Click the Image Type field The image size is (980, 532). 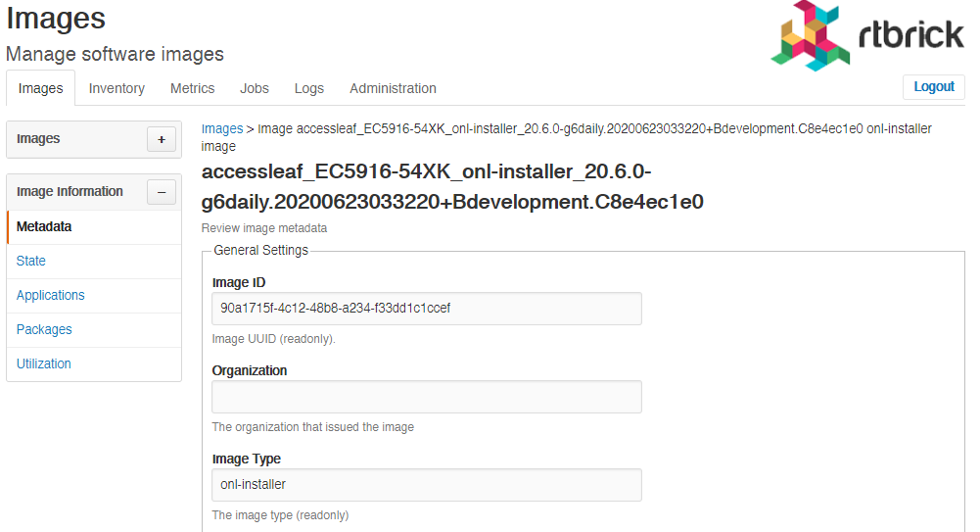click(x=427, y=485)
